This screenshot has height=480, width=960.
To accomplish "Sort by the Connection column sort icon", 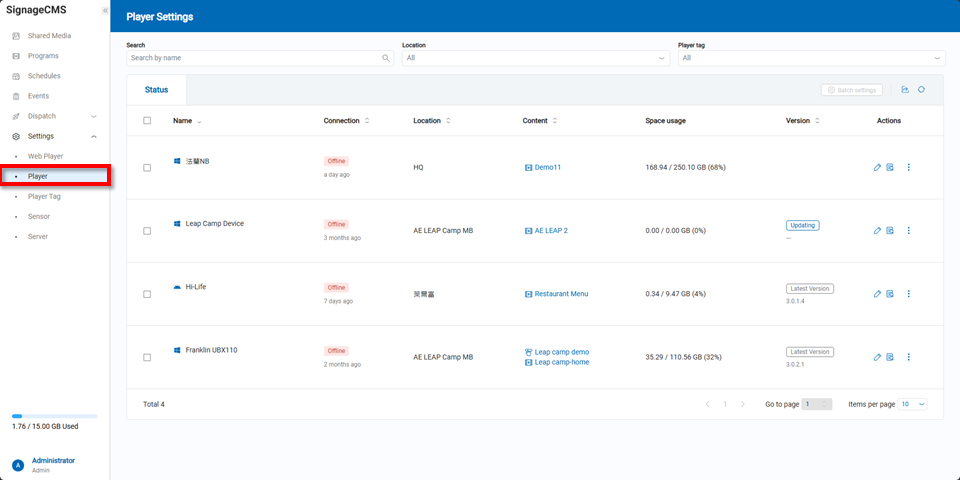I will click(367, 121).
